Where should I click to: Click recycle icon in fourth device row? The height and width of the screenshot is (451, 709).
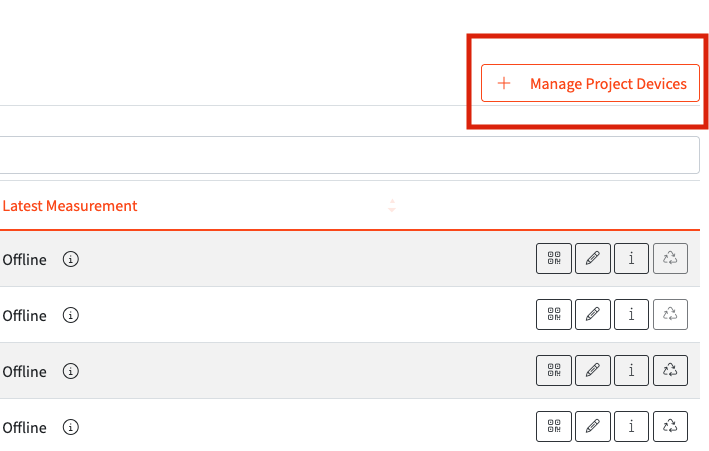pos(670,427)
